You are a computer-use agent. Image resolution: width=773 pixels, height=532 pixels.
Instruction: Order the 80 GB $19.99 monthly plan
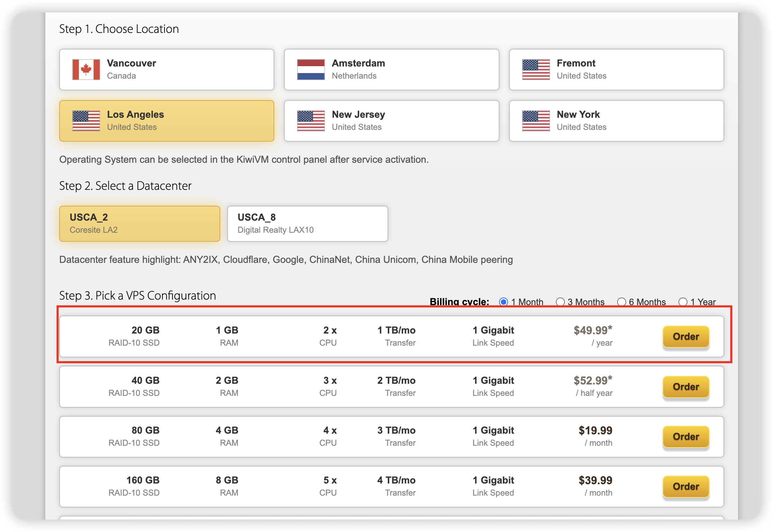686,436
